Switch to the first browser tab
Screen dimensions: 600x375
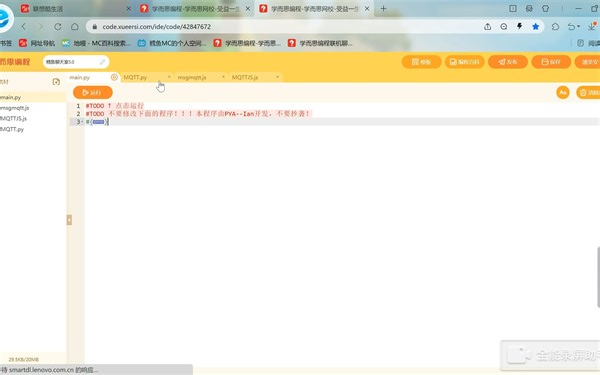point(75,8)
